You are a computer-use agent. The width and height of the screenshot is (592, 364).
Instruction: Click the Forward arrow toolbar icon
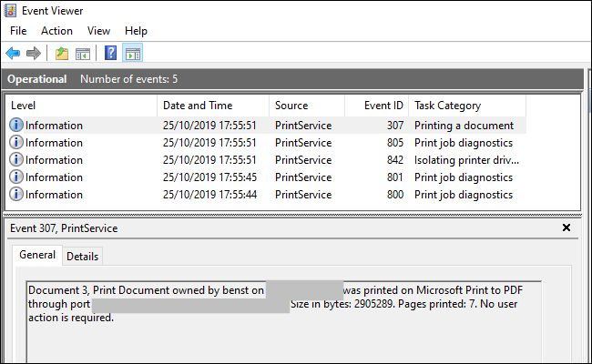pos(33,54)
